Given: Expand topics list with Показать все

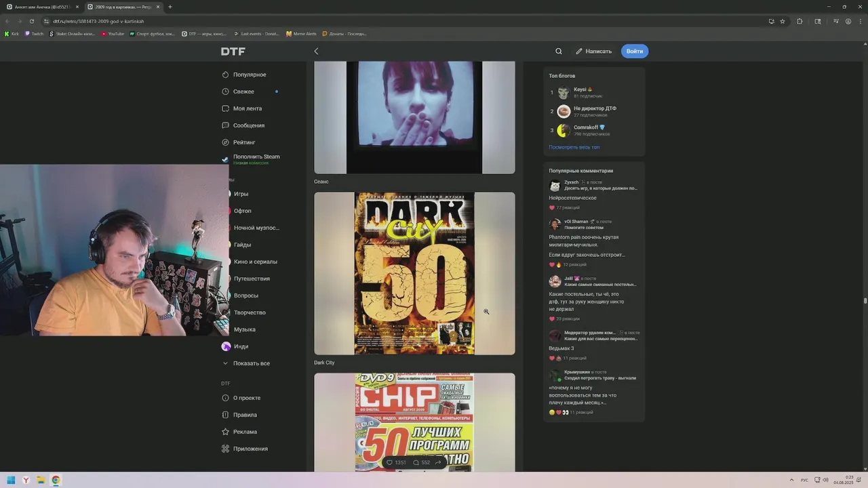Looking at the screenshot, I should click(x=251, y=363).
